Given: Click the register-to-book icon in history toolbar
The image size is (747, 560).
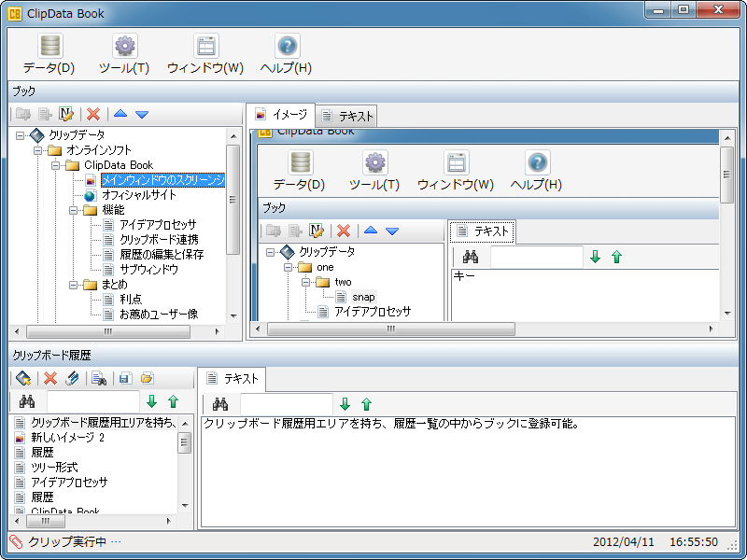Looking at the screenshot, I should 22,379.
